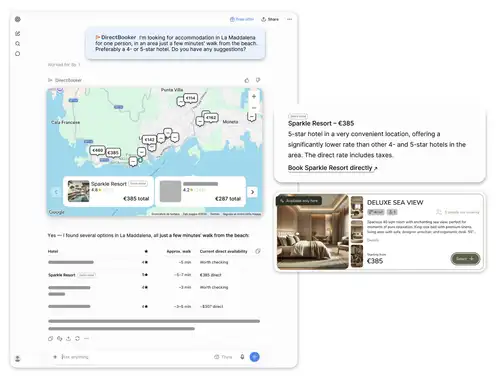Open the ChatGPT logo menu in sidebar
Image resolution: width=496 pixels, height=380 pixels.
tap(18, 19)
